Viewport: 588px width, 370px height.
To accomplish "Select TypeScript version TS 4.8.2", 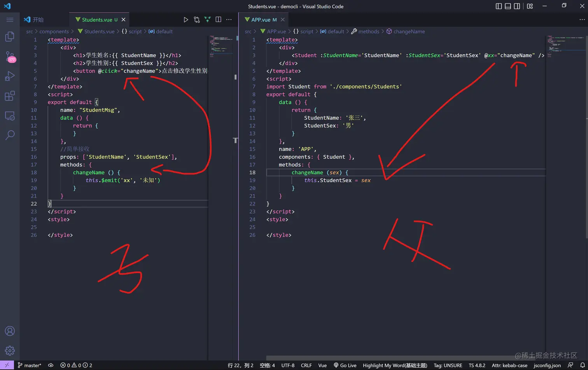I will (477, 365).
